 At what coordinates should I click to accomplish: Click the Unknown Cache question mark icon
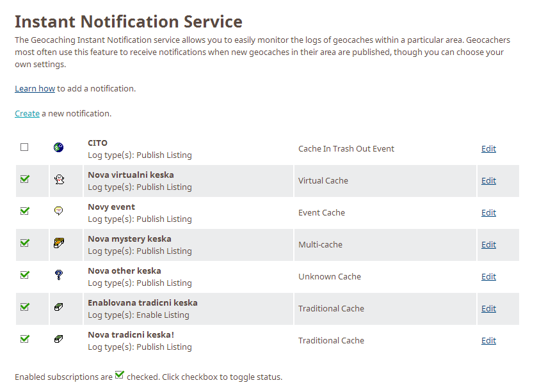pyautogui.click(x=59, y=275)
